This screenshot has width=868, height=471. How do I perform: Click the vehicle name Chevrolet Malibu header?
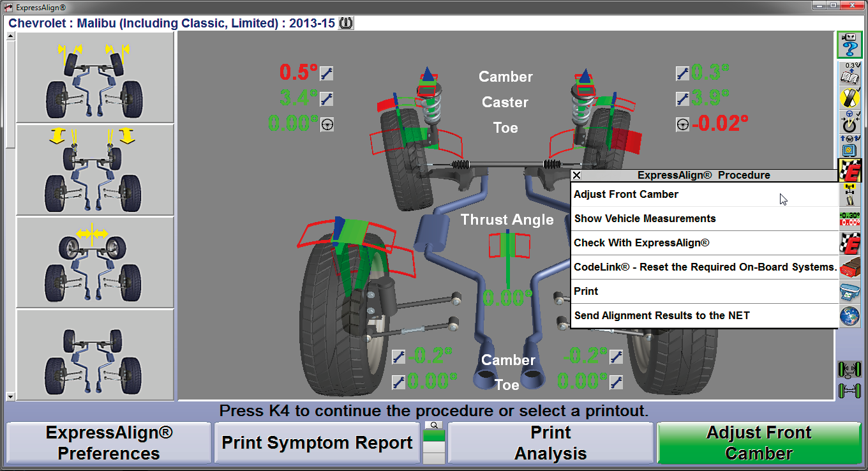172,24
